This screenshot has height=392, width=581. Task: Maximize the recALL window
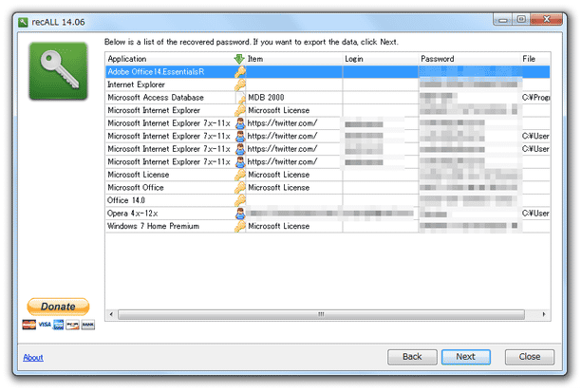pyautogui.click(x=521, y=20)
